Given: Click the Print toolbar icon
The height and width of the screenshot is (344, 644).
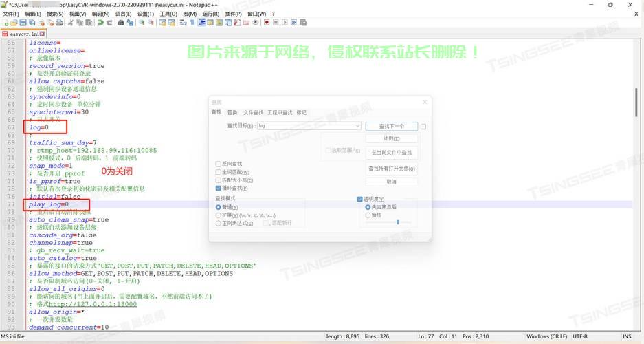Looking at the screenshot, I should (x=59, y=23).
